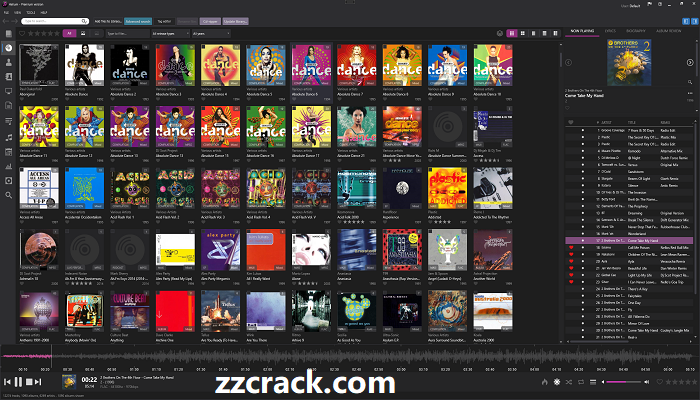Tick the checkbox on the Absolute Dance cover
This screenshot has width=700, height=400.
[x=68, y=46]
